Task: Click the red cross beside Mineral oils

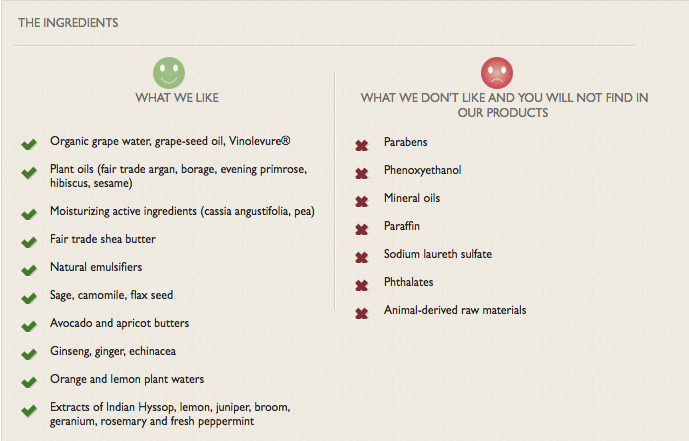Action: [x=362, y=202]
